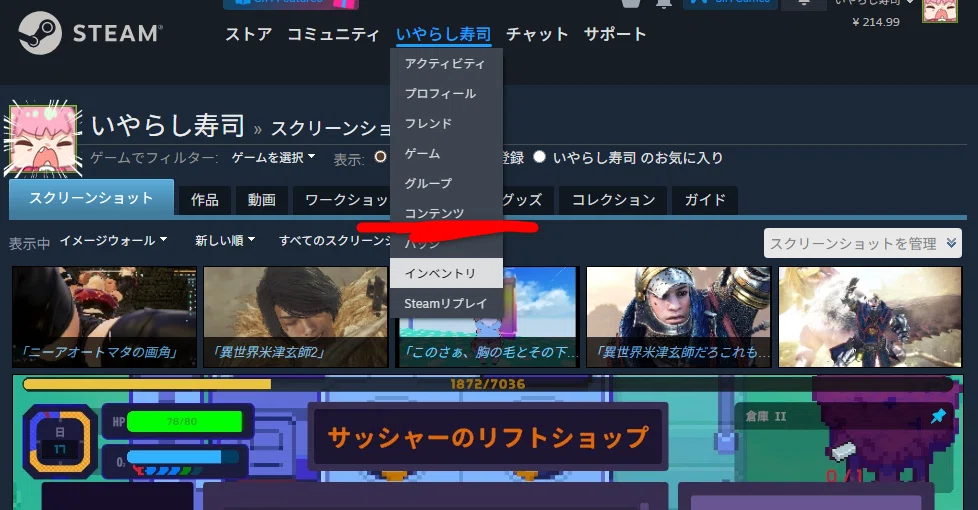Expand the イメージウォール view dropdown
Viewport: 978px width, 510px height.
(x=114, y=241)
